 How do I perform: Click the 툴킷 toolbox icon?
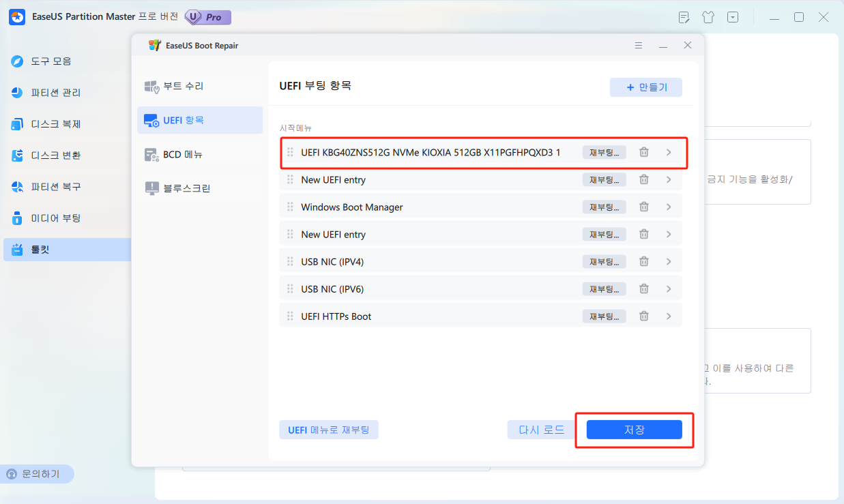(x=17, y=250)
